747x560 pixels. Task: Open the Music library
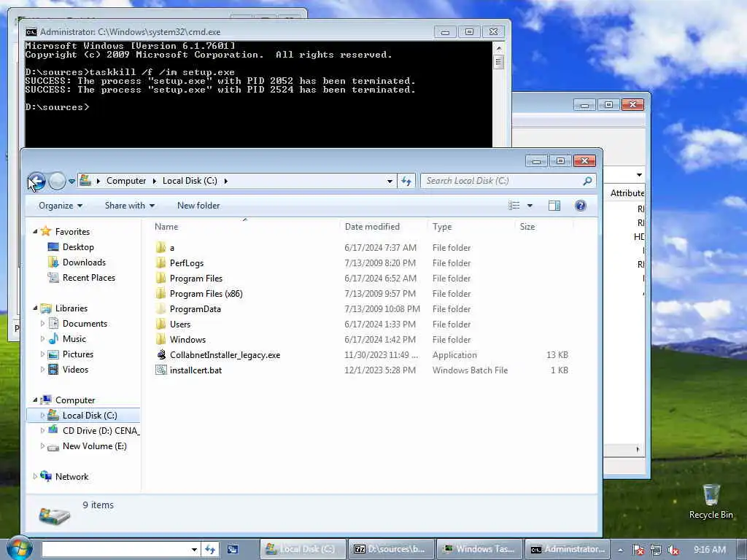click(x=74, y=338)
